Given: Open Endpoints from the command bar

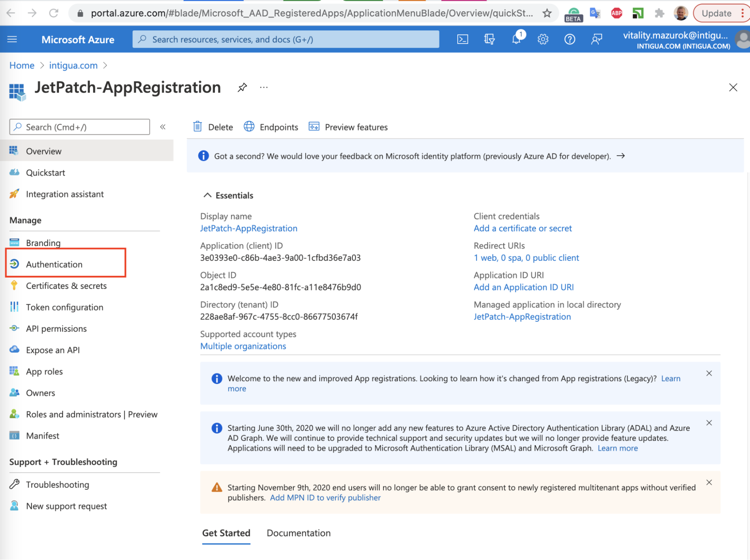Looking at the screenshot, I should pos(271,127).
